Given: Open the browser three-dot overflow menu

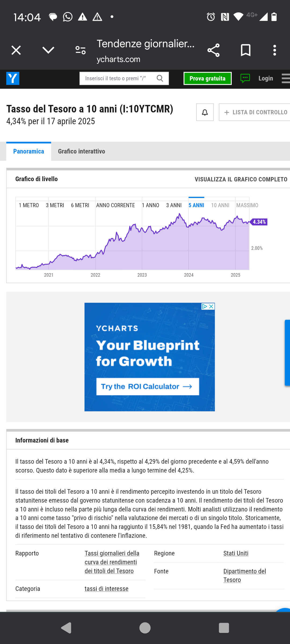Looking at the screenshot, I should 274,50.
